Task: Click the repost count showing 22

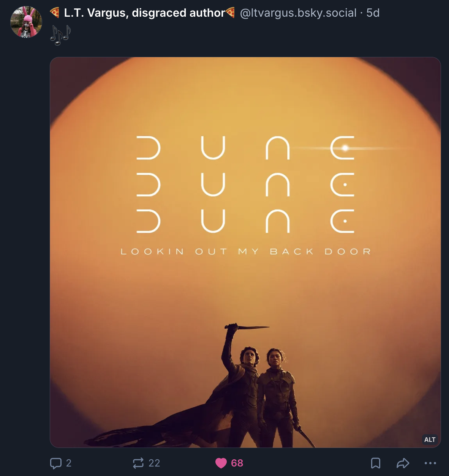Action: click(154, 463)
